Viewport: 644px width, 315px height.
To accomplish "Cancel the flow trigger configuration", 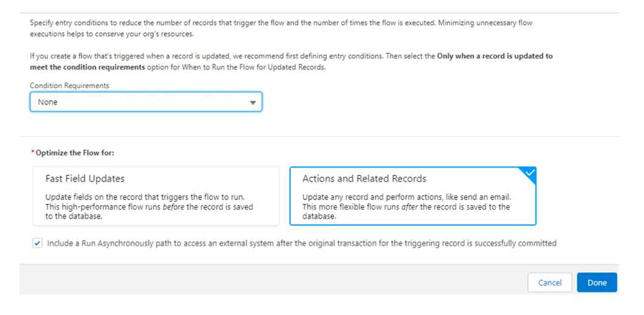I will point(549,282).
